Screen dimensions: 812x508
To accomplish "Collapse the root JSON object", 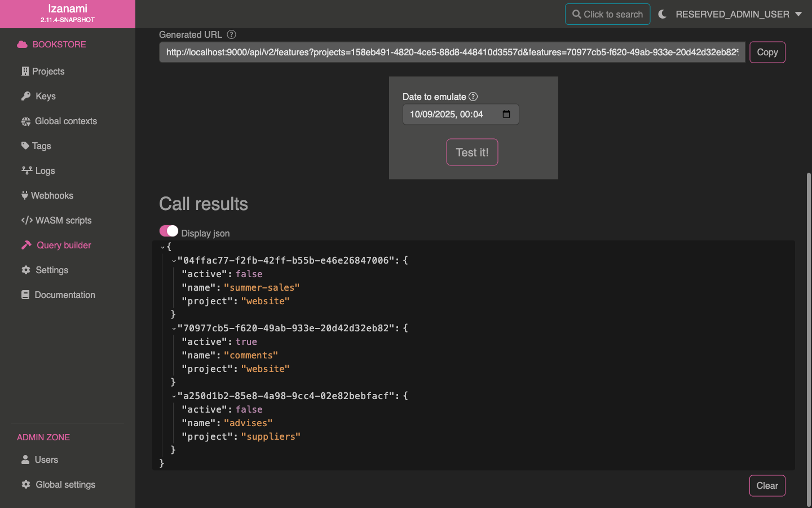I will 163,247.
